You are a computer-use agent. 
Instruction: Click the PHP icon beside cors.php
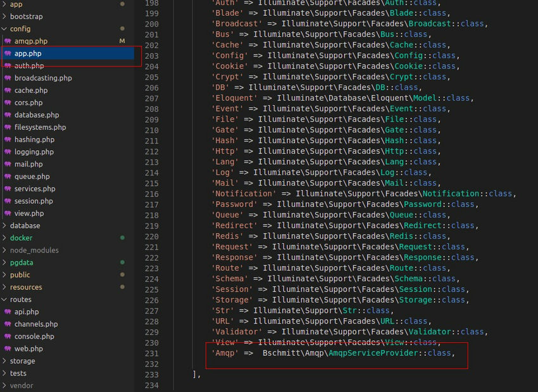point(8,103)
